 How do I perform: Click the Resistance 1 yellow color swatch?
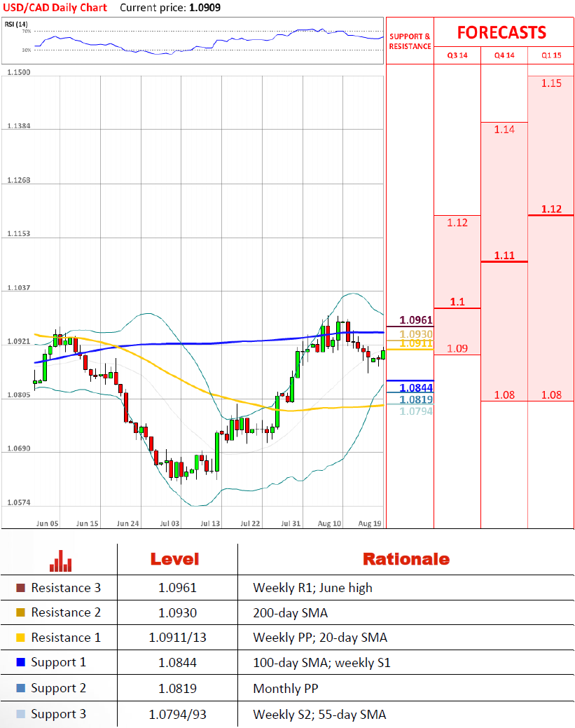click(20, 638)
